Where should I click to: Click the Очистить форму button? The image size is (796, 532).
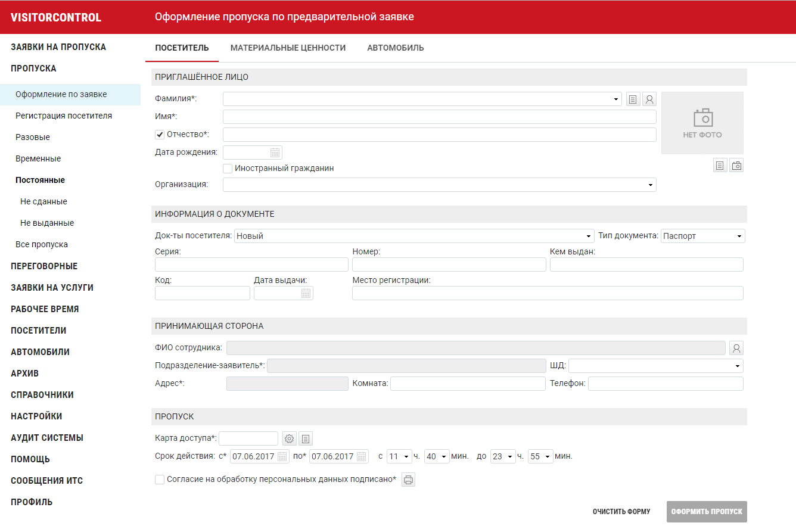(621, 512)
